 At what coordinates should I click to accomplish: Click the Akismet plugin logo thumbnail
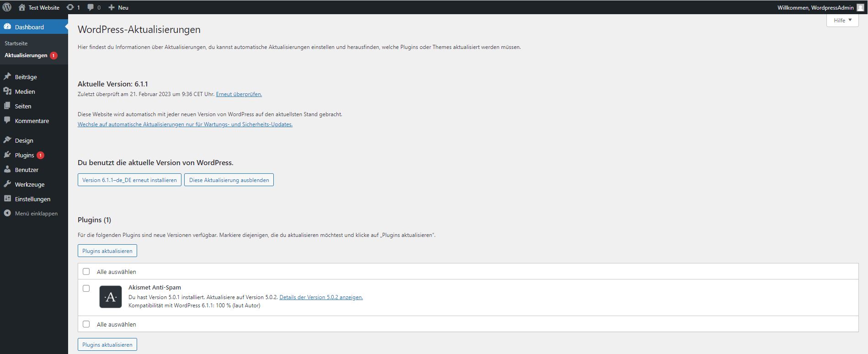[111, 297]
